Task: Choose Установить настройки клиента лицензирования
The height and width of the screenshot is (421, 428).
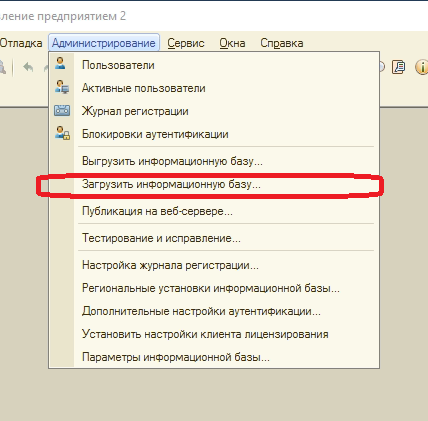Action: pyautogui.click(x=214, y=334)
